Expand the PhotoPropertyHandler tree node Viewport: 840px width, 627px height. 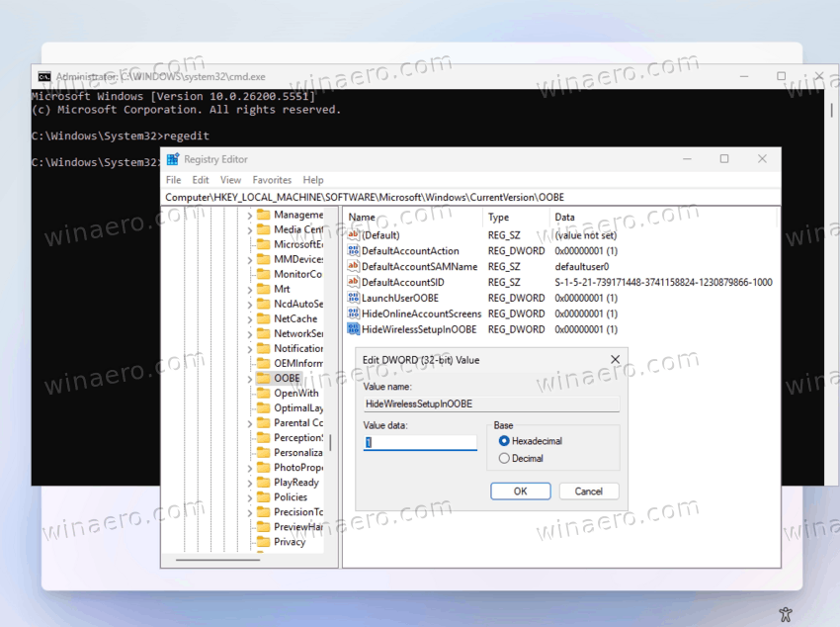250,468
